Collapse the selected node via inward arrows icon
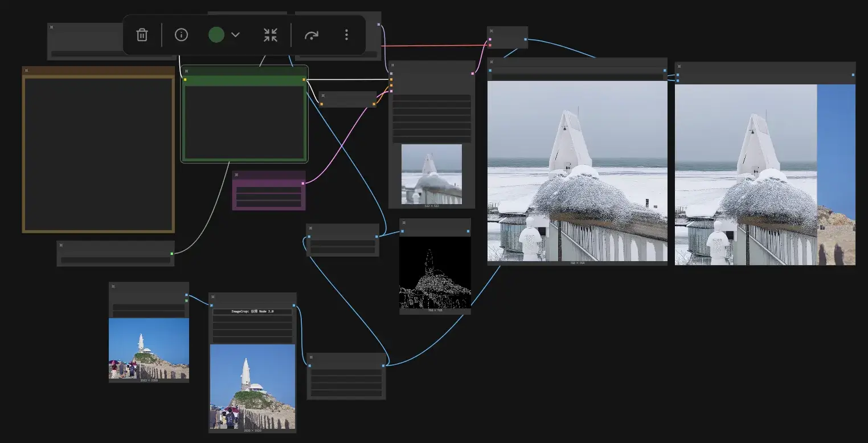This screenshot has width=868, height=443. (271, 35)
